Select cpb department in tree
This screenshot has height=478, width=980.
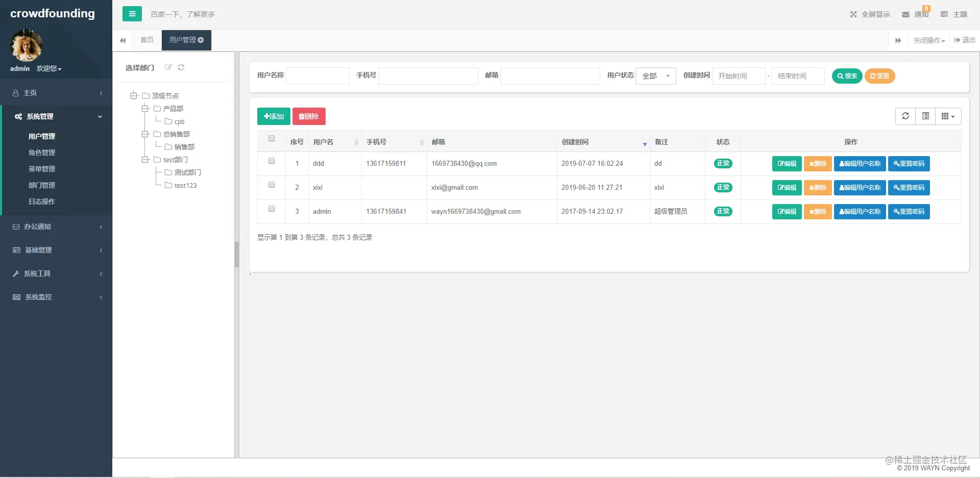pos(179,121)
